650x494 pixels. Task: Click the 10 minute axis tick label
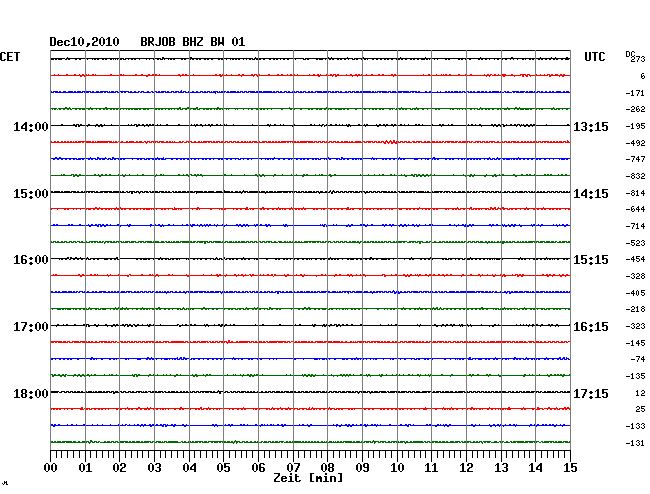(x=397, y=467)
